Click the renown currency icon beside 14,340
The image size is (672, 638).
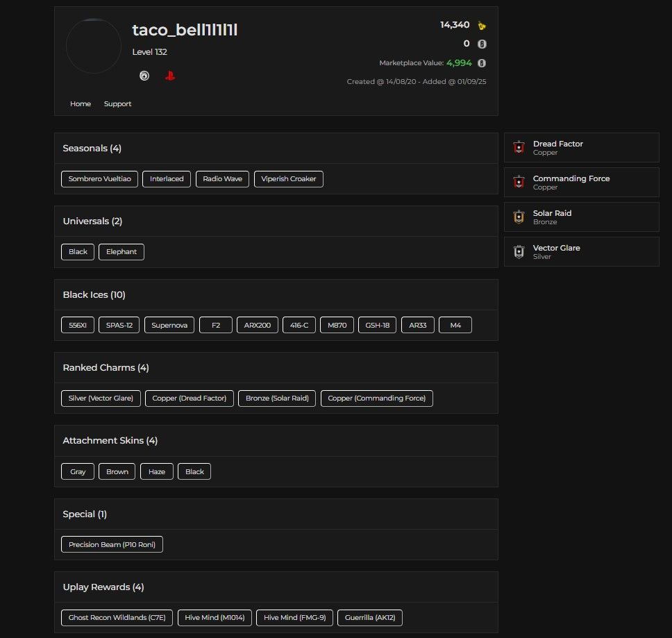coord(482,25)
